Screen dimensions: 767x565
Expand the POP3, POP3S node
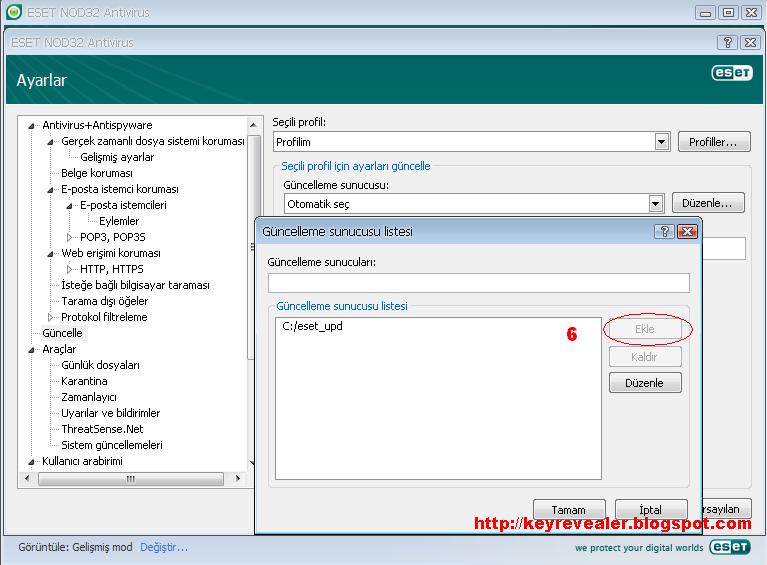69,237
